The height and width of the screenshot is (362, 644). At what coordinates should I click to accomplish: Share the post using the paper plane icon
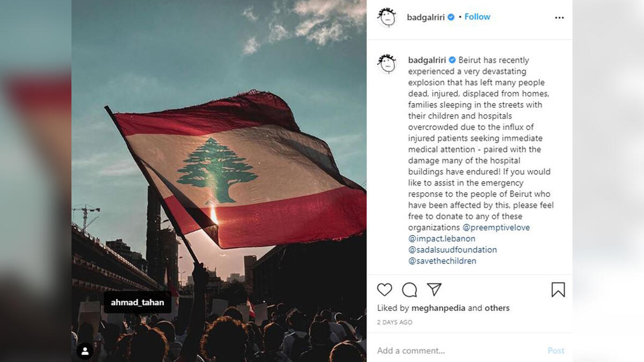pyautogui.click(x=433, y=290)
